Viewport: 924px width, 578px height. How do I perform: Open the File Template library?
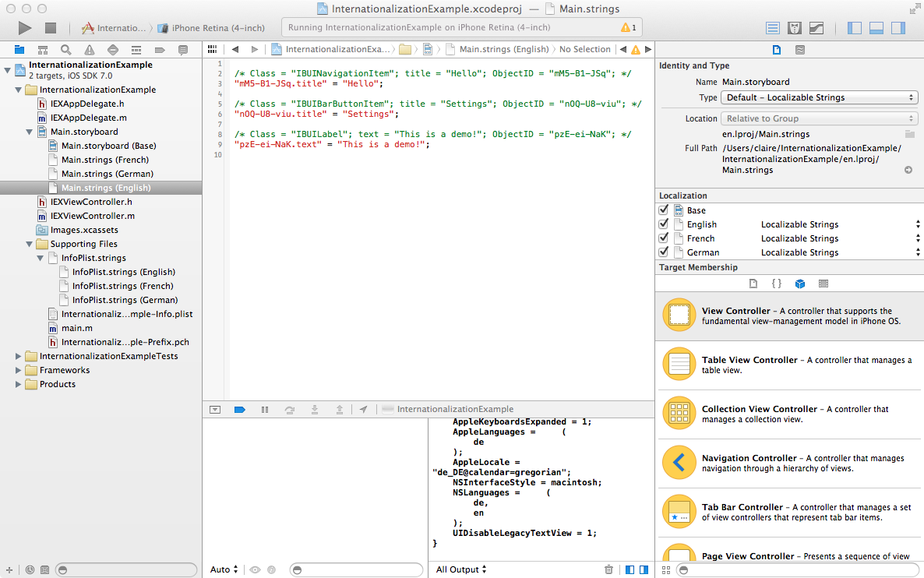coord(753,284)
